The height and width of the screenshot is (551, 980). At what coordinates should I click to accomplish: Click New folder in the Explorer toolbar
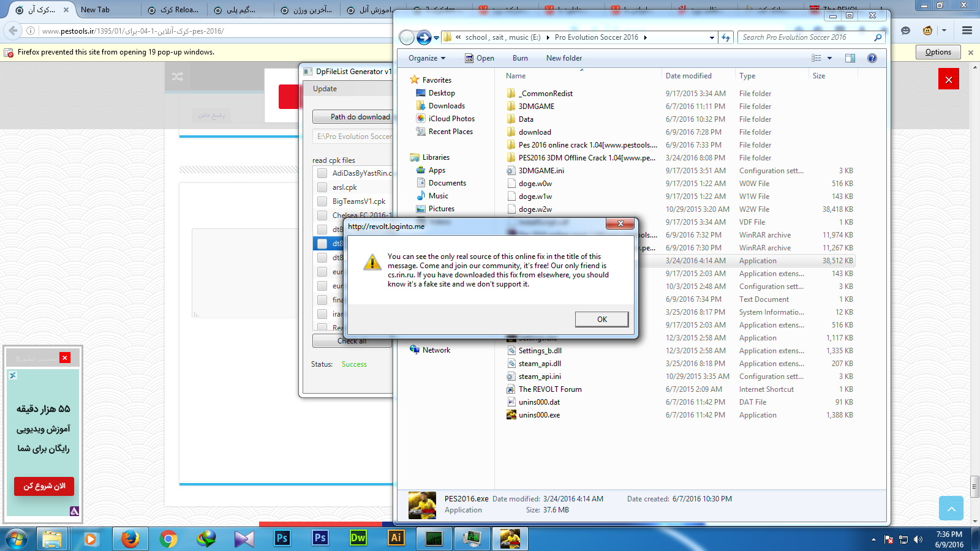tap(564, 58)
